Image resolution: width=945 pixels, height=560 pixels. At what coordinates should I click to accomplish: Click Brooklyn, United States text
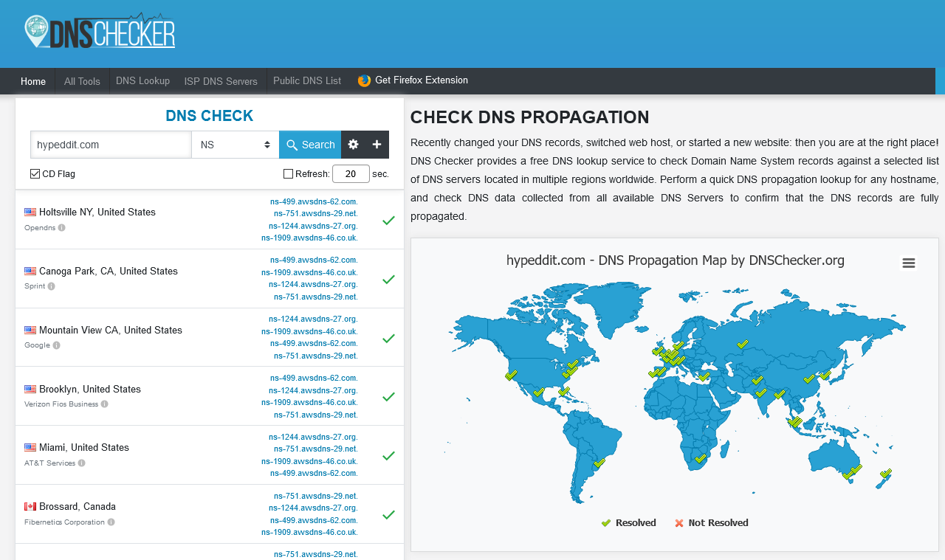(90, 390)
